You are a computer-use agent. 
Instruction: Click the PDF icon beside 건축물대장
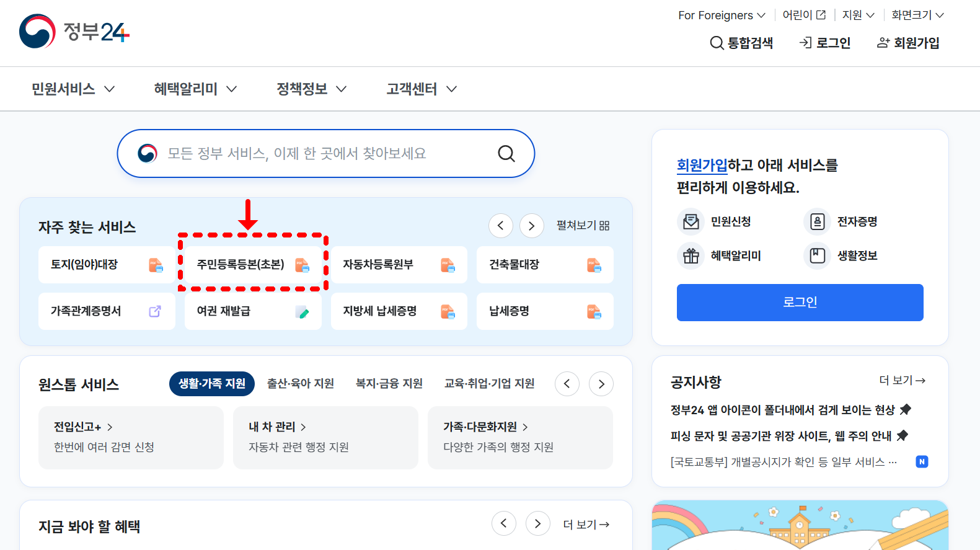tap(594, 265)
